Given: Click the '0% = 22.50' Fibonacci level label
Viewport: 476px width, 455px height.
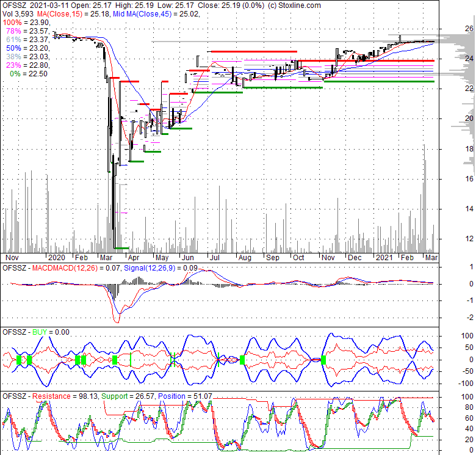Looking at the screenshot, I should click(x=29, y=74).
